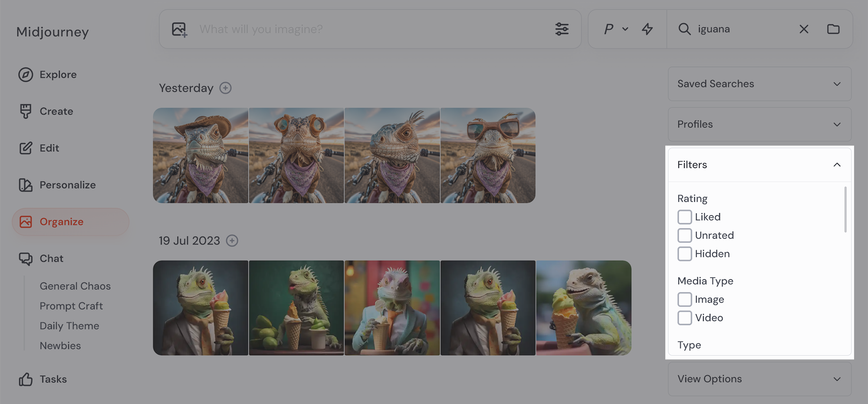Image resolution: width=868 pixels, height=404 pixels.
Task: Open iguana with aviator sunglasses thumbnail
Action: (488, 156)
